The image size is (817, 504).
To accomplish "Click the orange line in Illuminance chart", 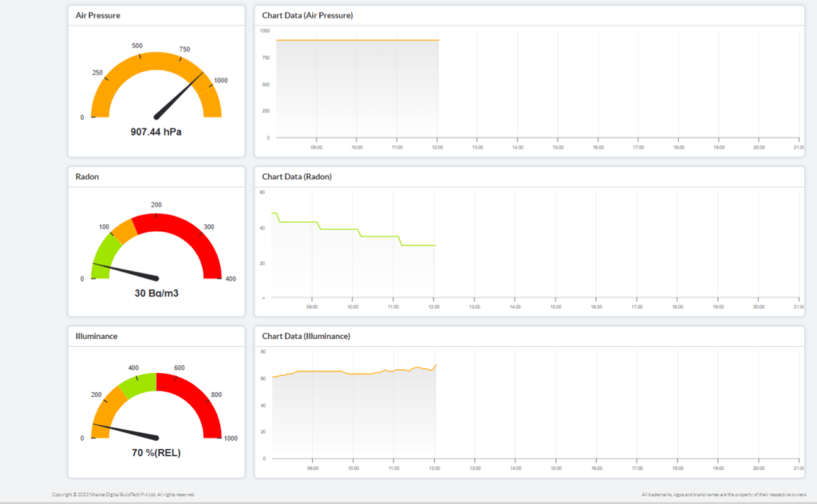I will [319, 372].
